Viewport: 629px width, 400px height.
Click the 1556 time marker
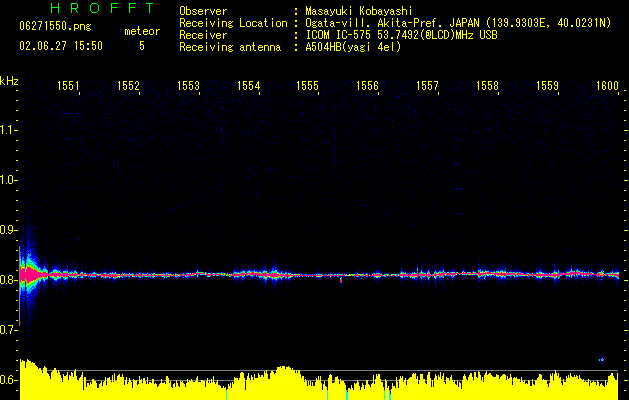coord(367,86)
